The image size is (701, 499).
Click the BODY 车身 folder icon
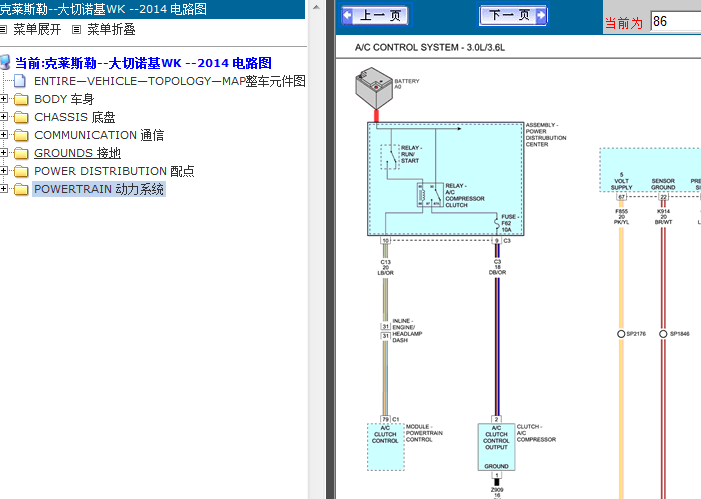[x=21, y=99]
